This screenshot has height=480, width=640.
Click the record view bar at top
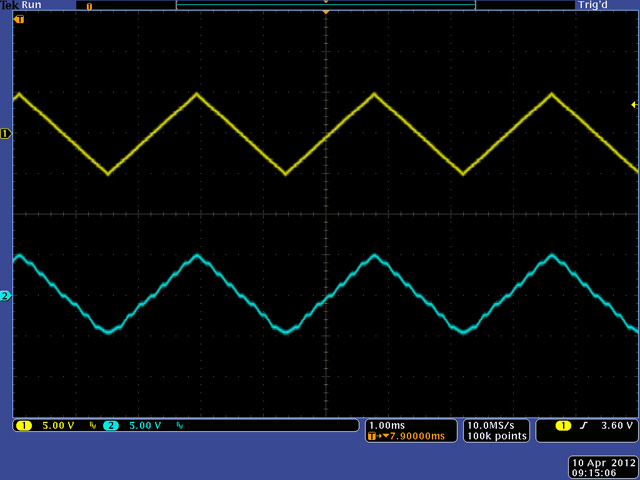[x=325, y=5]
